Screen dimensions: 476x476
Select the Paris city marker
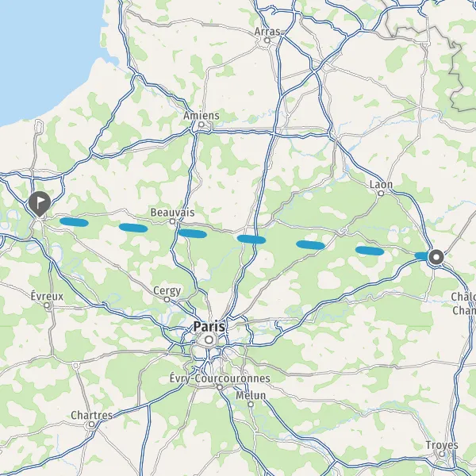click(x=209, y=340)
